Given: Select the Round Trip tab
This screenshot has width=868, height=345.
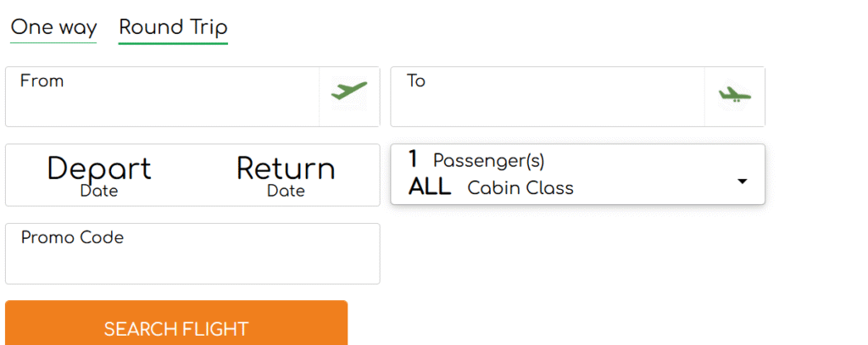Looking at the screenshot, I should [173, 28].
